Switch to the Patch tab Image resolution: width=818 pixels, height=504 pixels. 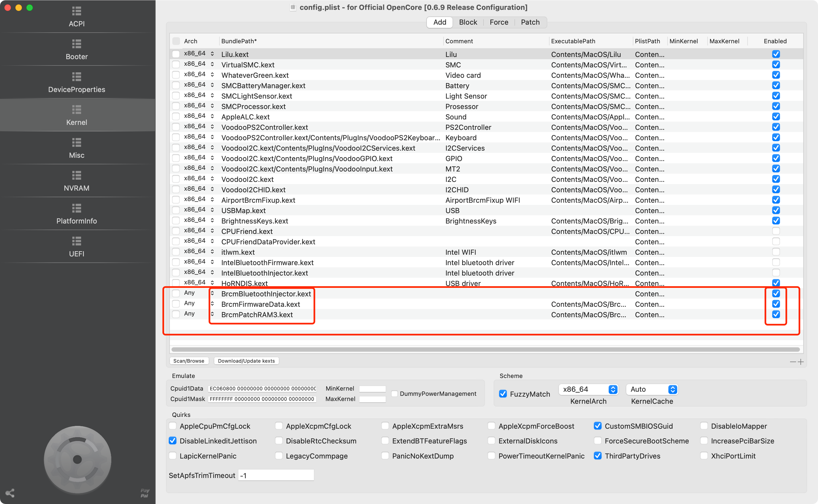coord(530,22)
